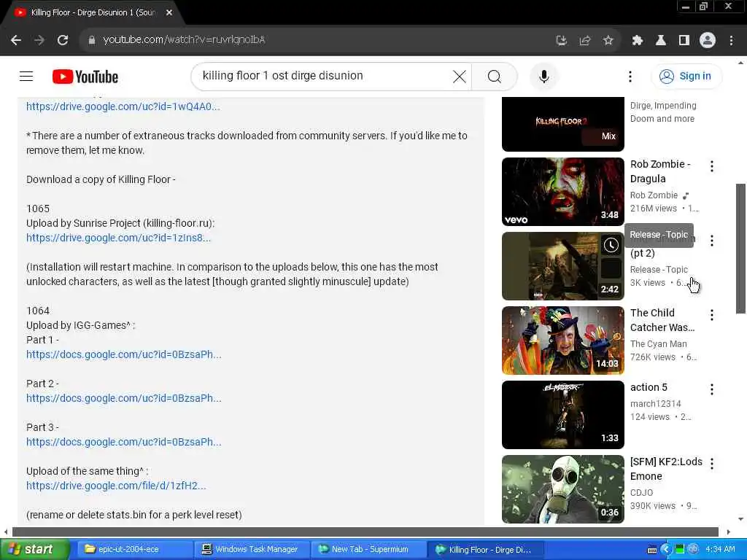
Task: Switch to Windows Task Manager taskbar item
Action: tap(252, 550)
